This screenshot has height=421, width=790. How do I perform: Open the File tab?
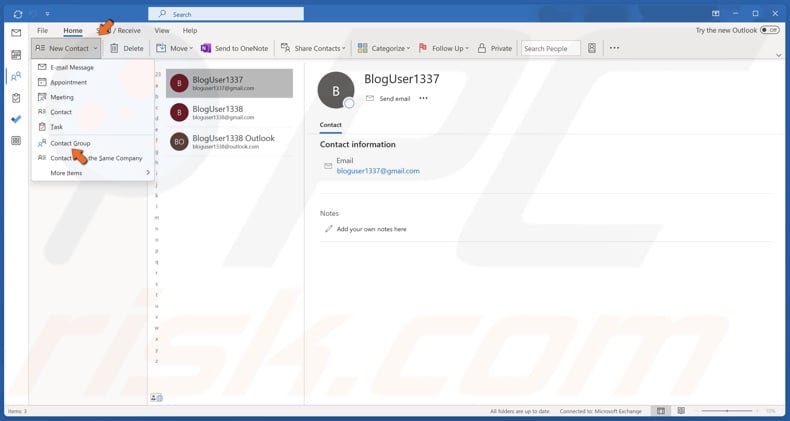point(42,31)
